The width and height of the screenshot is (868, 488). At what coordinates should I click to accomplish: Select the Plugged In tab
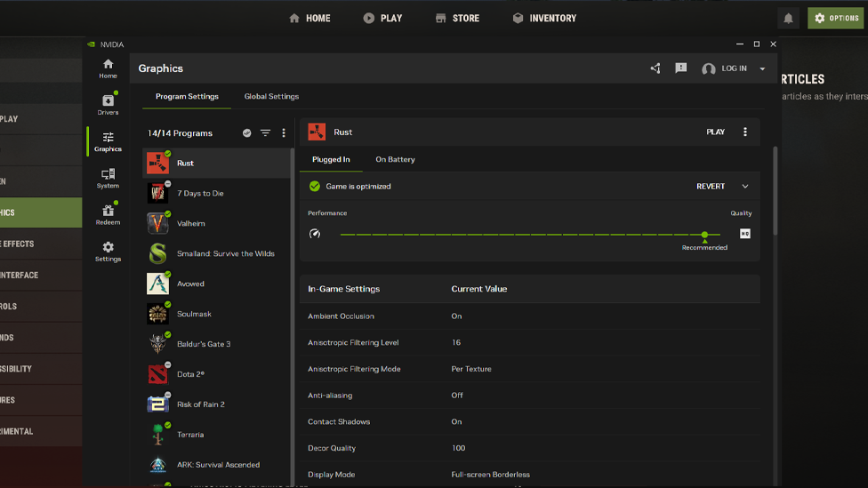[x=331, y=159]
